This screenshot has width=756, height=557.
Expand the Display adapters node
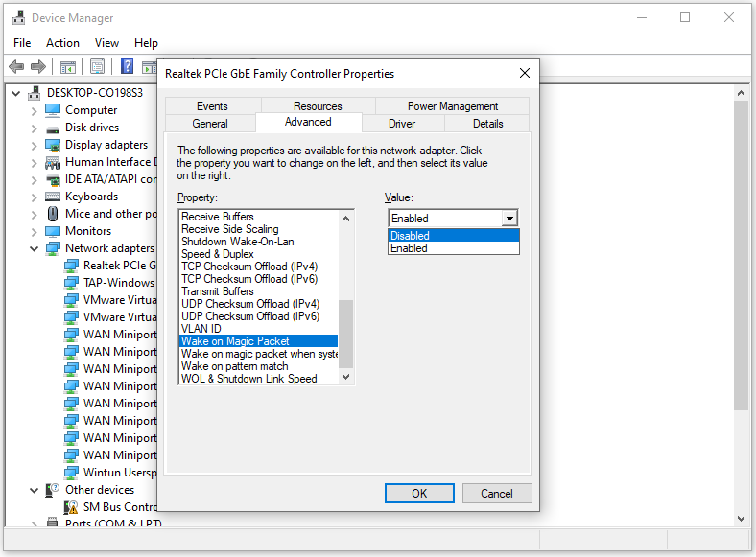[34, 146]
